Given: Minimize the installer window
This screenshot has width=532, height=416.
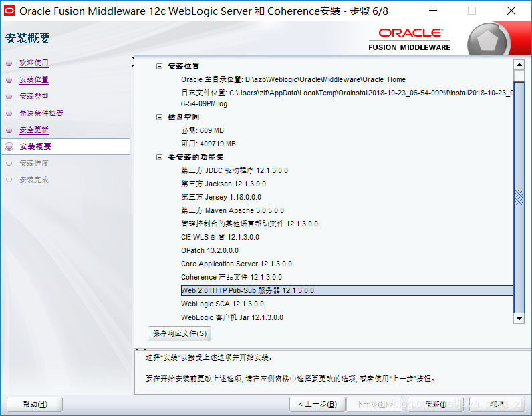Looking at the screenshot, I should click(x=433, y=11).
